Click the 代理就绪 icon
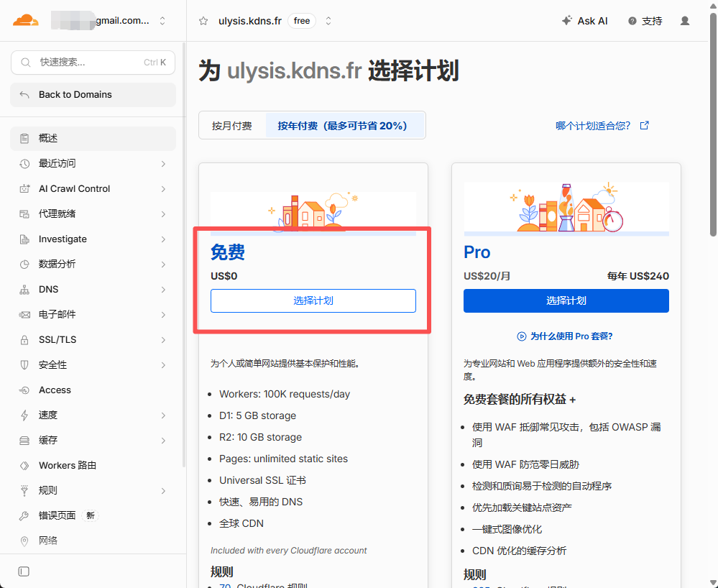Viewport: 718px width, 588px height. click(24, 214)
